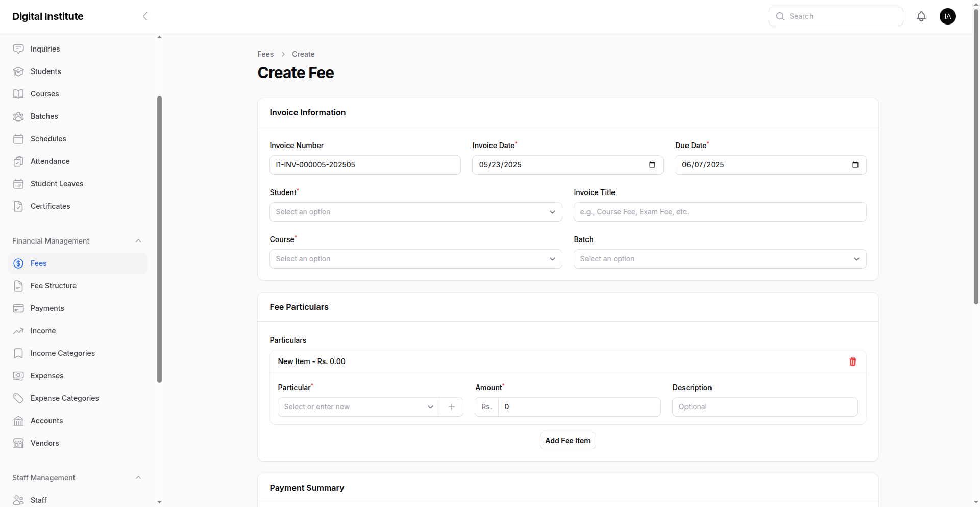Click the Certificates icon
980x507 pixels.
coord(18,206)
